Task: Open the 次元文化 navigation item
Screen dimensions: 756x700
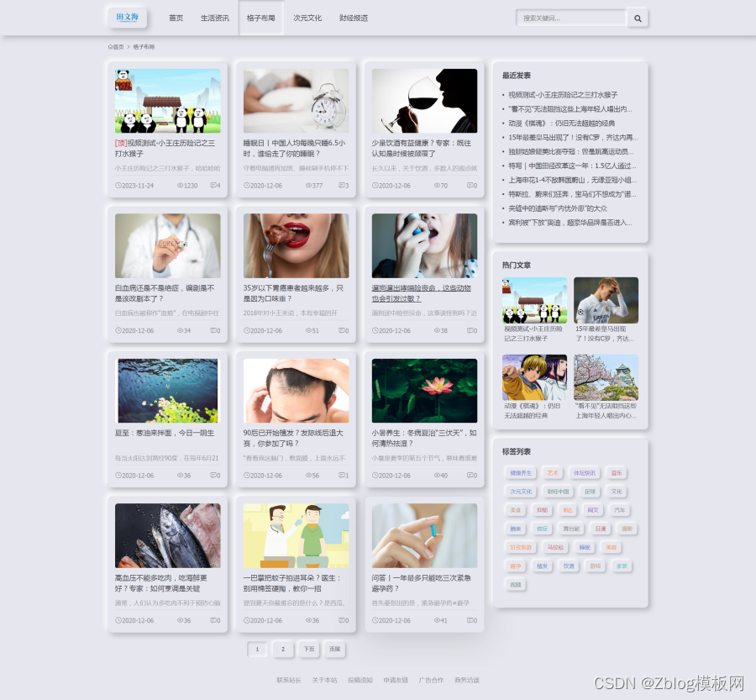Action: (307, 18)
